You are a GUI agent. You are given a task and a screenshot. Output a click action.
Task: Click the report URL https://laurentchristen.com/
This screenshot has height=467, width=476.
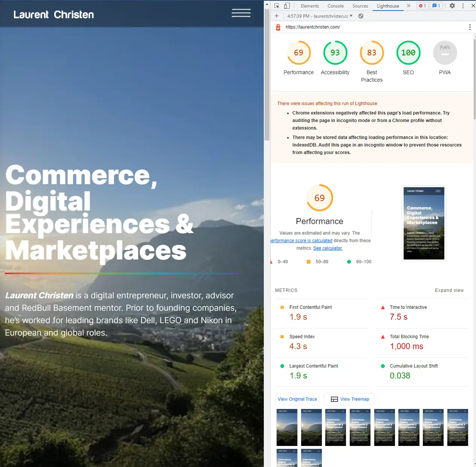pos(313,27)
